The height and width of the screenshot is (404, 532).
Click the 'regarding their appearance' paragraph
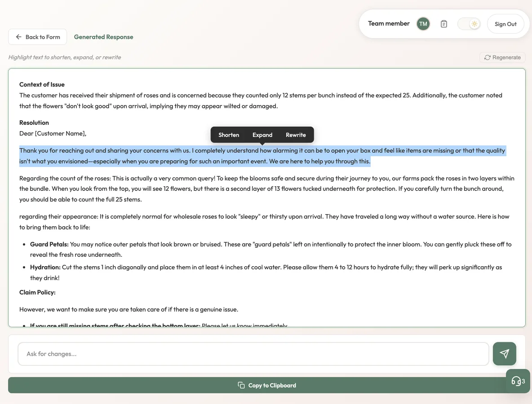point(264,222)
